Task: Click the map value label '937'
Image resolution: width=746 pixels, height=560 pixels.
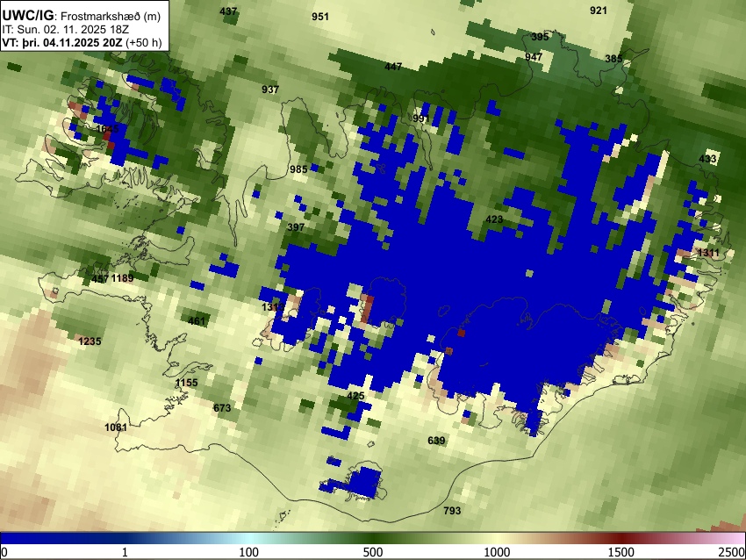Action: pos(270,90)
